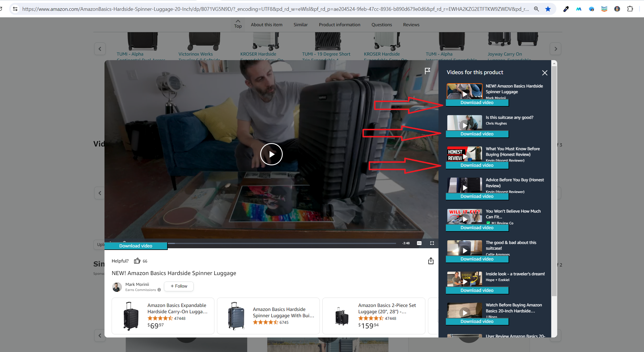The image size is (644, 352).
Task: Download the 'The good & bad' video
Action: coord(477,259)
